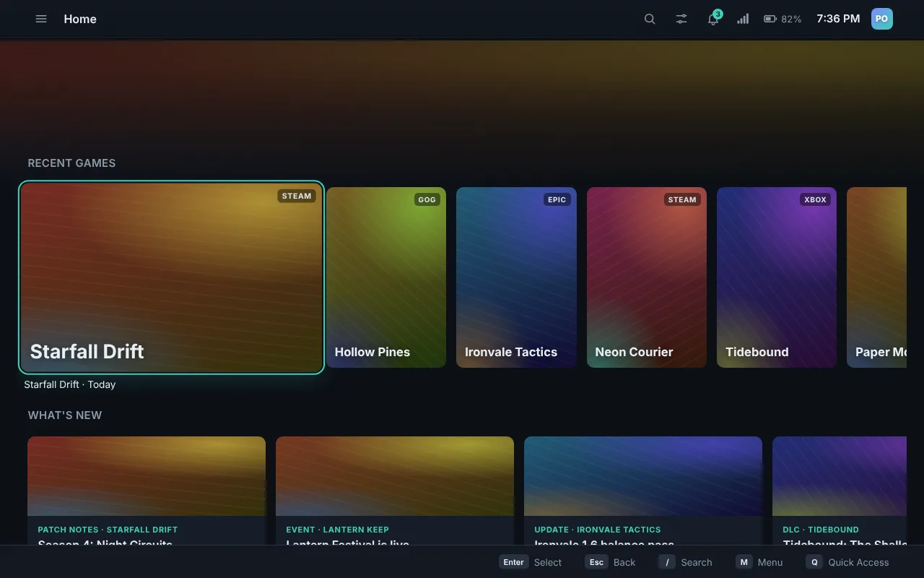Choose the Neon Courier game card

[x=647, y=277]
